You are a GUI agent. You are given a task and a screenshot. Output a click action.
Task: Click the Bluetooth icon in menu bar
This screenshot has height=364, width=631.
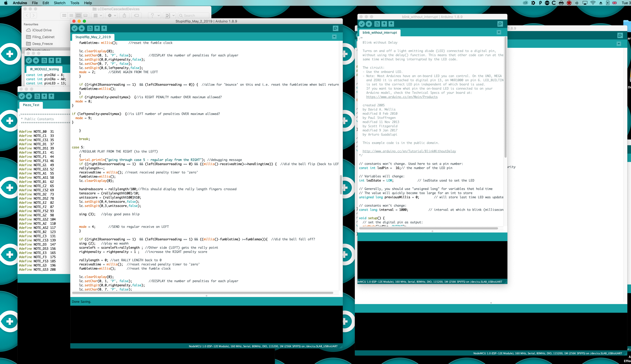coord(577,3)
